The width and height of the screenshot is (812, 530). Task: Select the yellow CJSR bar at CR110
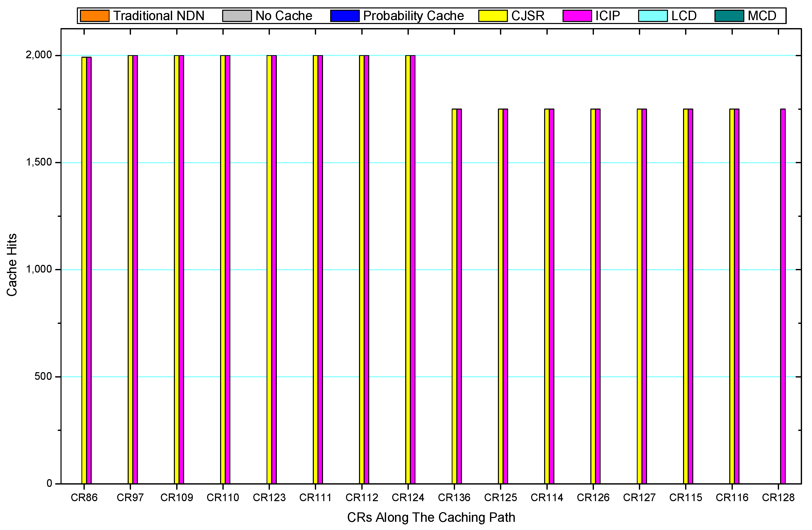click(223, 269)
